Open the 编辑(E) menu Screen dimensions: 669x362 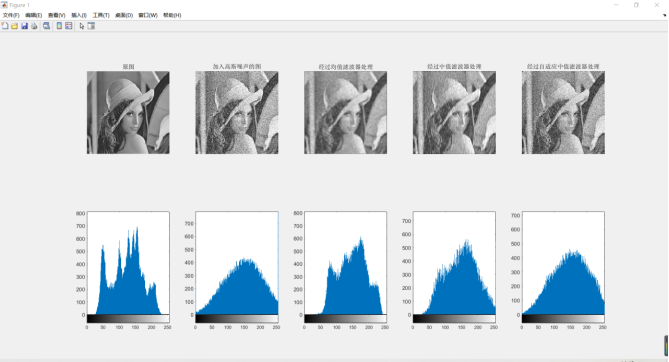33,15
